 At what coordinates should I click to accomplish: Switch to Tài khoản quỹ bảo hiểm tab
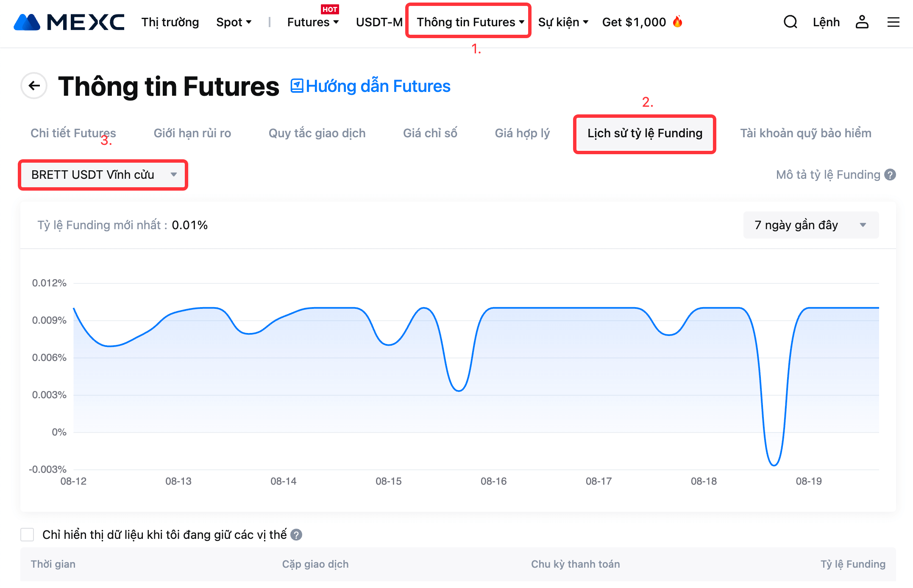pyautogui.click(x=805, y=133)
